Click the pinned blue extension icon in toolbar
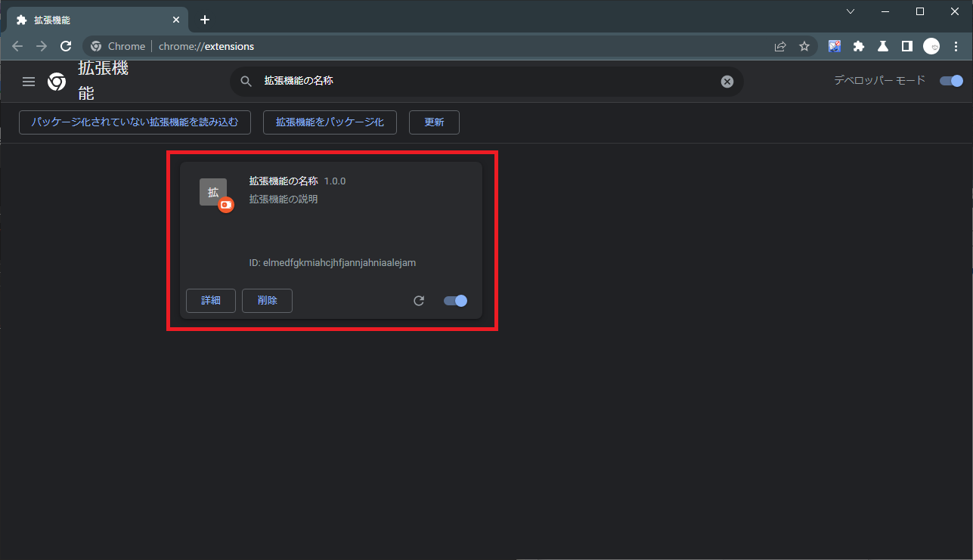Screen dimensions: 973x560 [x=835, y=46]
